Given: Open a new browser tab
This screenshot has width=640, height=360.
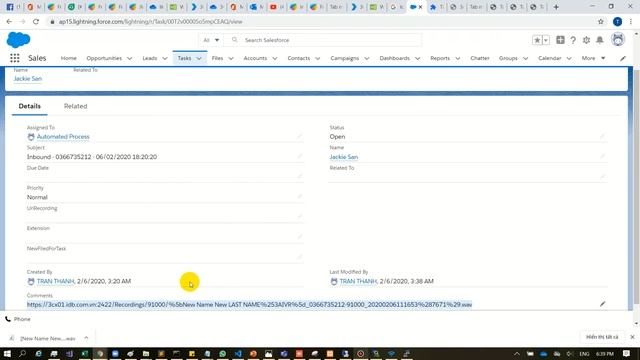Looking at the screenshot, I should (556, 7).
